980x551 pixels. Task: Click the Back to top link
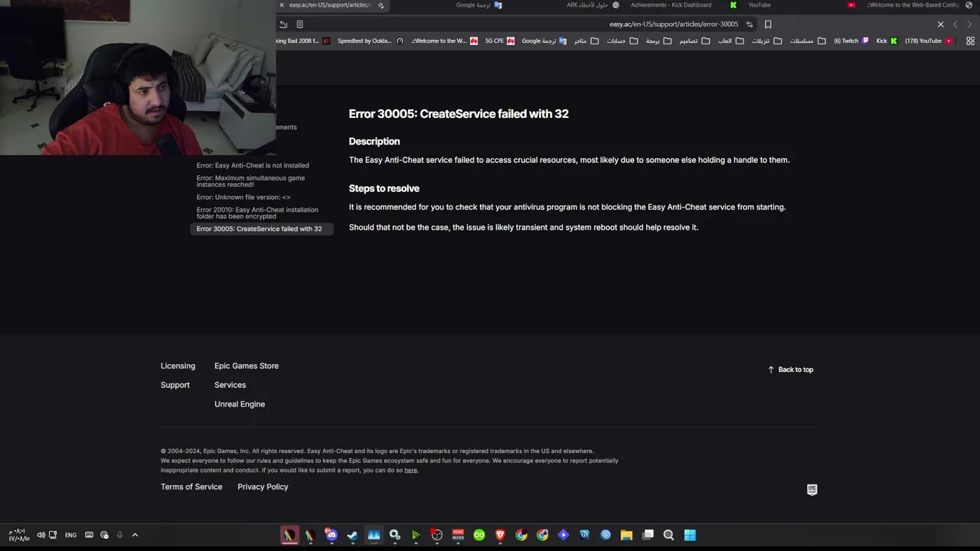(x=790, y=370)
